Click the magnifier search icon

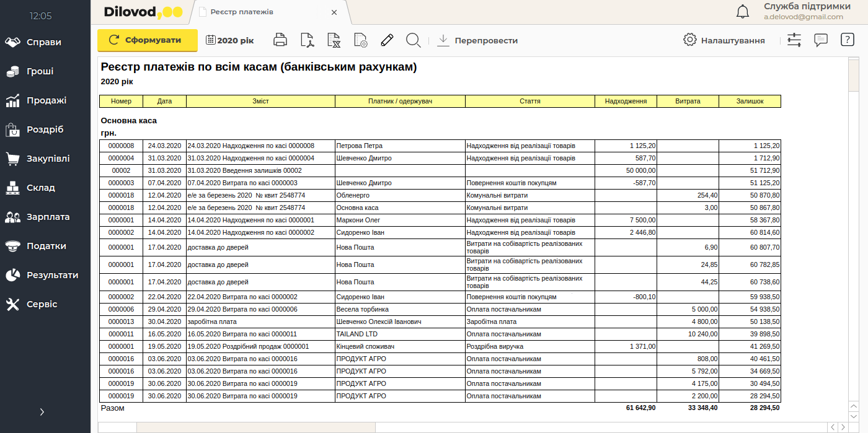coord(414,40)
